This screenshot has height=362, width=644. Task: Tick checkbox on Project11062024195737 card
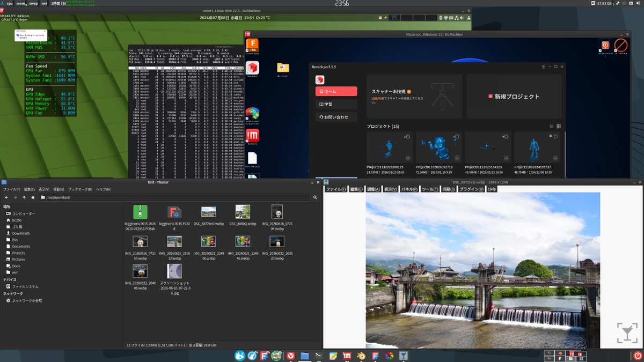click(x=555, y=136)
